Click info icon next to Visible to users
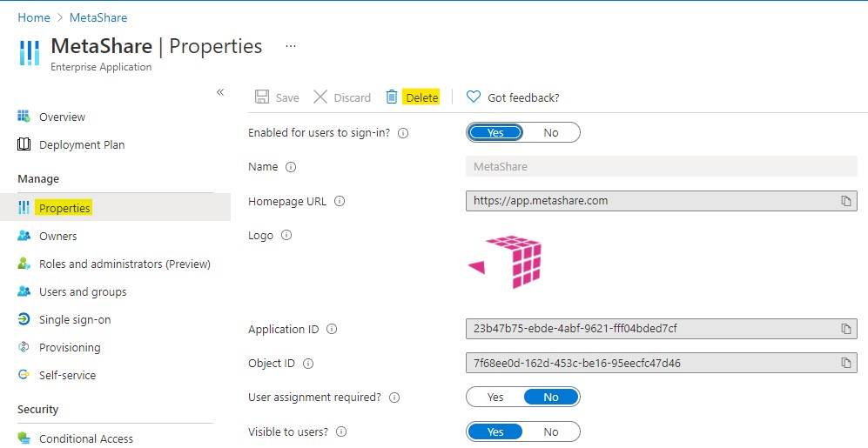The image size is (868, 448). (341, 431)
